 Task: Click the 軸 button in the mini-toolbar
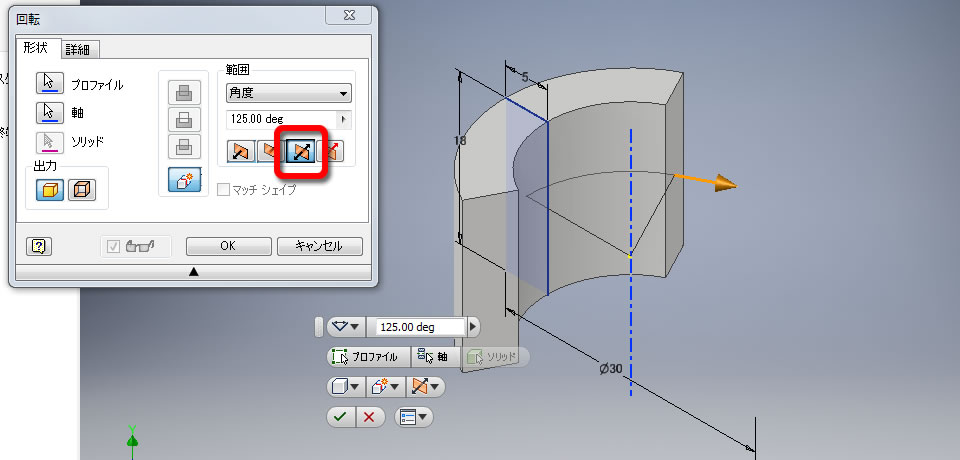click(x=434, y=356)
